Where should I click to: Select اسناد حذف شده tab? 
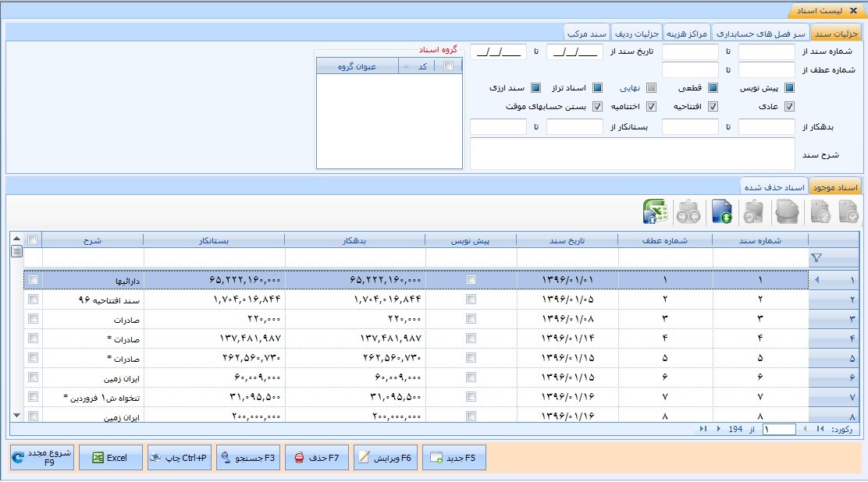(774, 188)
